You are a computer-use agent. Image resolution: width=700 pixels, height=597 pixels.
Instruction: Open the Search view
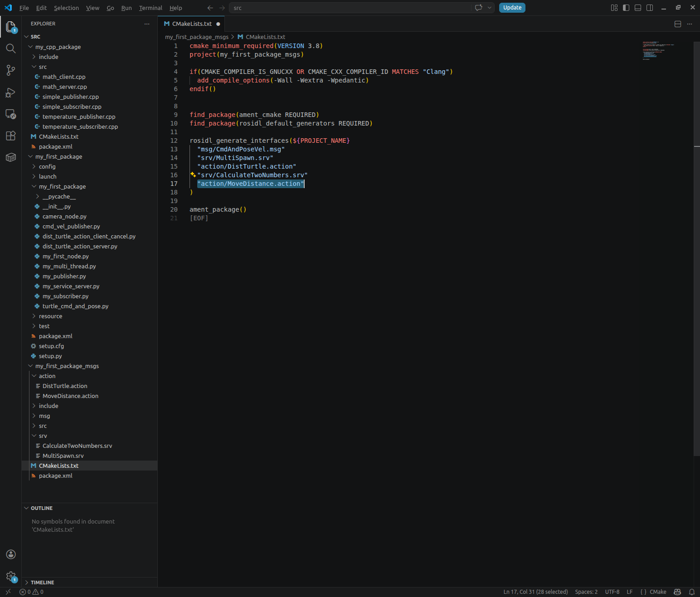tap(11, 49)
